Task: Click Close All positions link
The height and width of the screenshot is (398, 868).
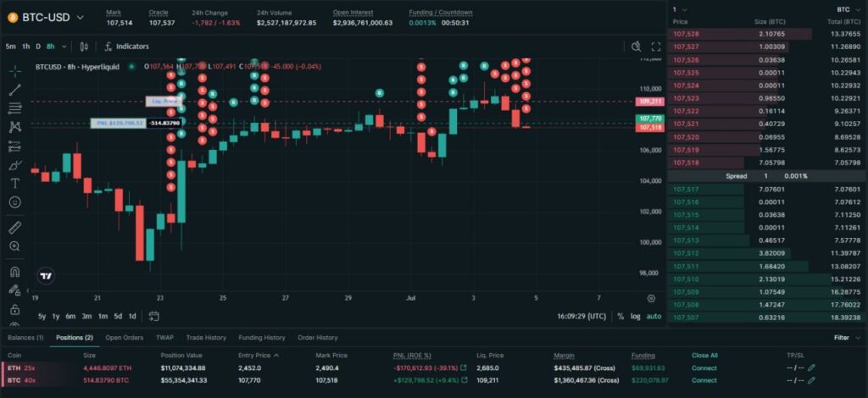Action: 704,356
